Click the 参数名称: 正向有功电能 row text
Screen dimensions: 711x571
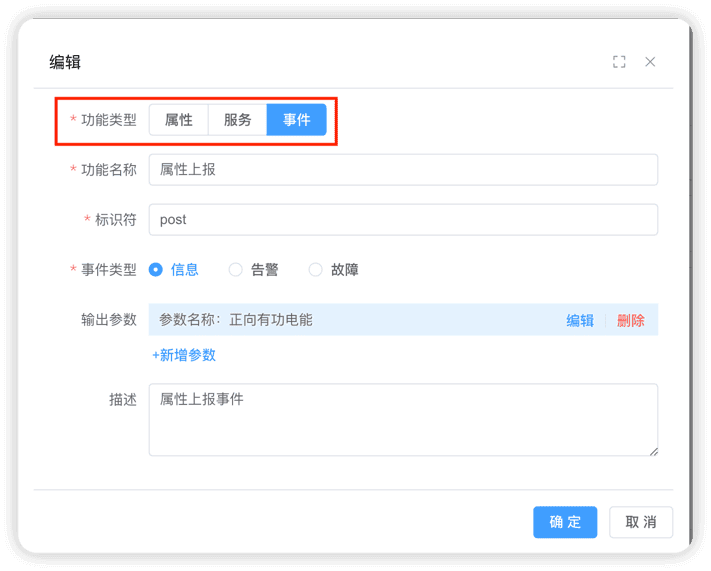pyautogui.click(x=236, y=320)
